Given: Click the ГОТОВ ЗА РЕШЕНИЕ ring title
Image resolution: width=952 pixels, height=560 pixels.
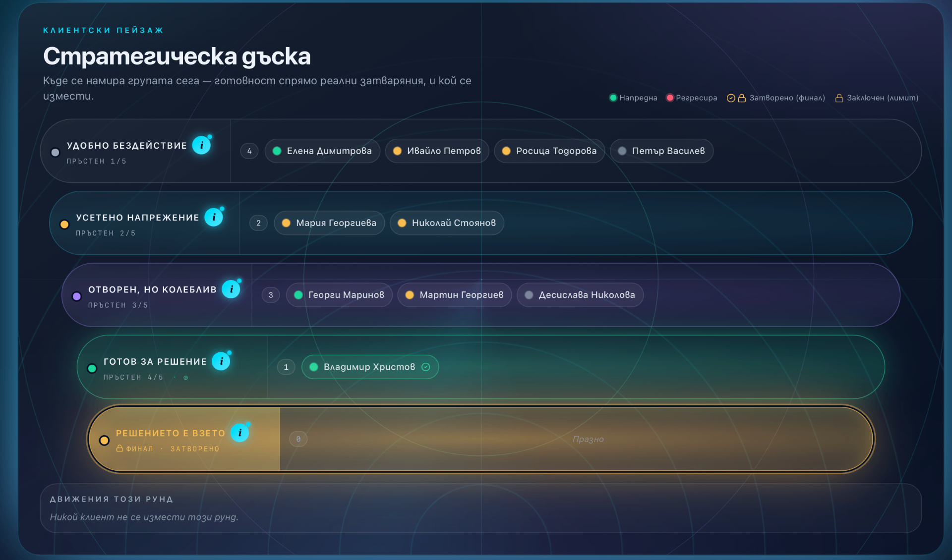Looking at the screenshot, I should click(155, 362).
